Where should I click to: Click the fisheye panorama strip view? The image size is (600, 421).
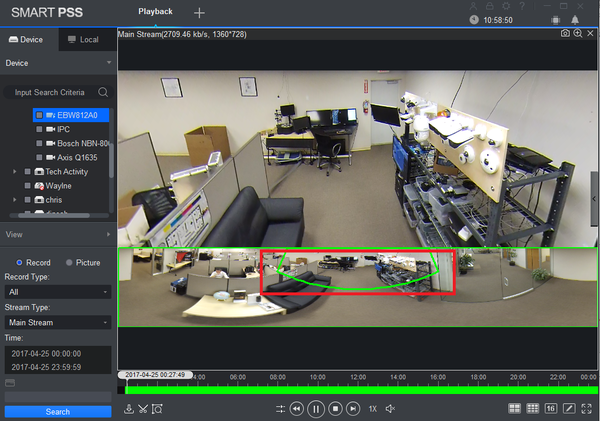click(x=357, y=287)
